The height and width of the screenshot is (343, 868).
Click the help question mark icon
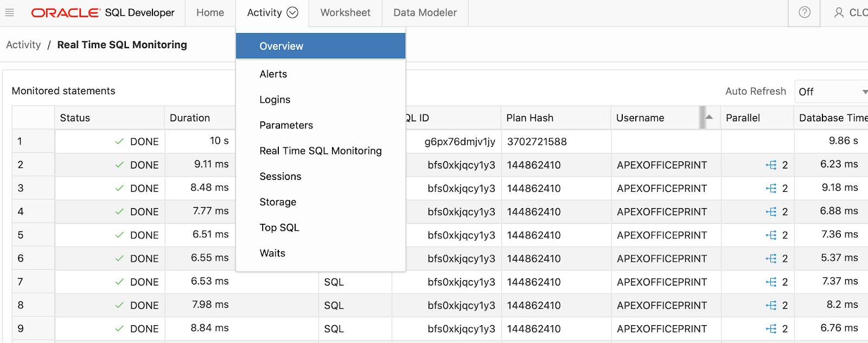pyautogui.click(x=805, y=12)
